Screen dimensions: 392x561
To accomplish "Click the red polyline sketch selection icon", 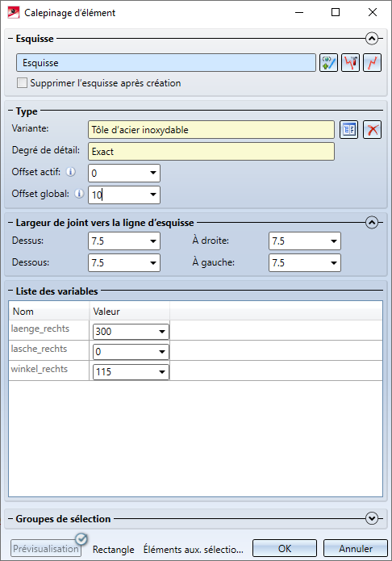I will pyautogui.click(x=373, y=63).
